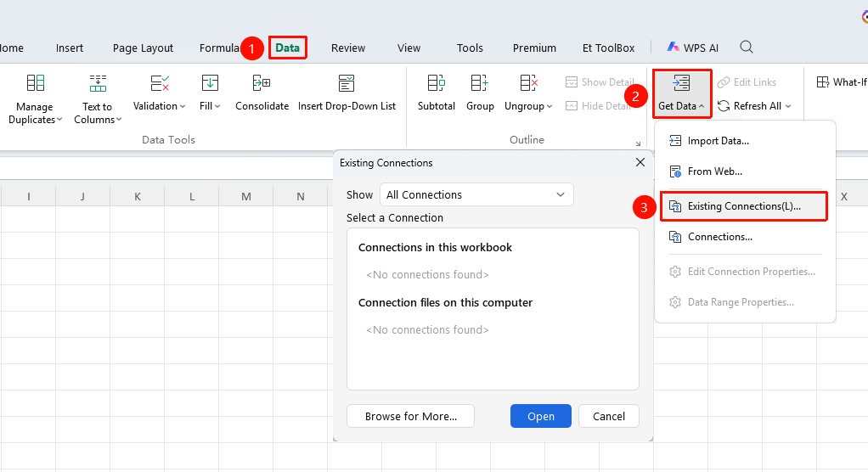
Task: Expand the Manage Duplicates dropdown arrow
Action: point(59,120)
